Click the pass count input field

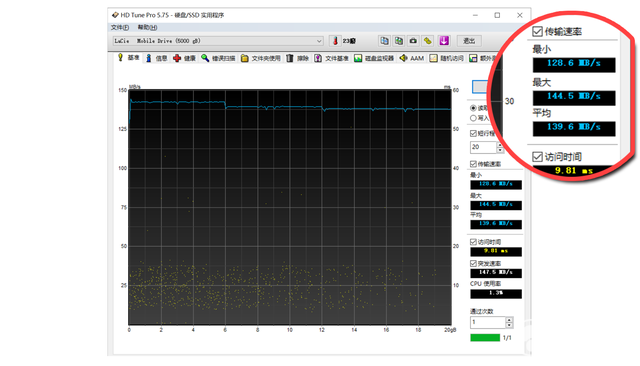coord(488,322)
